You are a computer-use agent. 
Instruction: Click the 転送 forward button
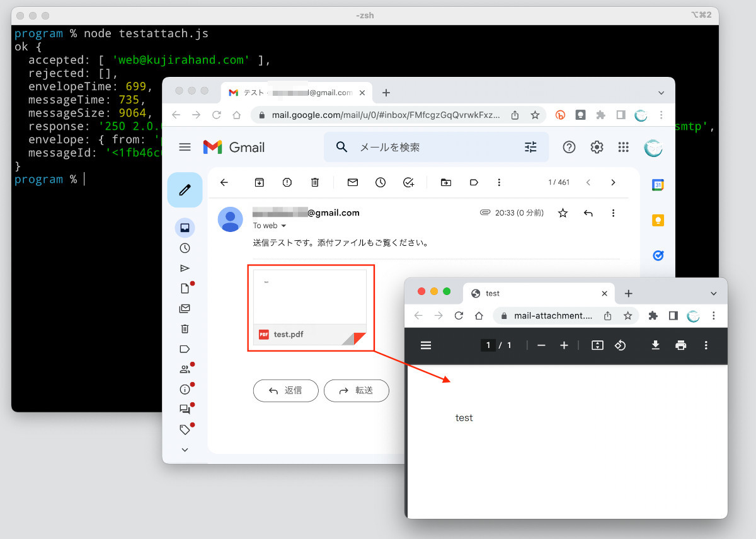click(356, 390)
